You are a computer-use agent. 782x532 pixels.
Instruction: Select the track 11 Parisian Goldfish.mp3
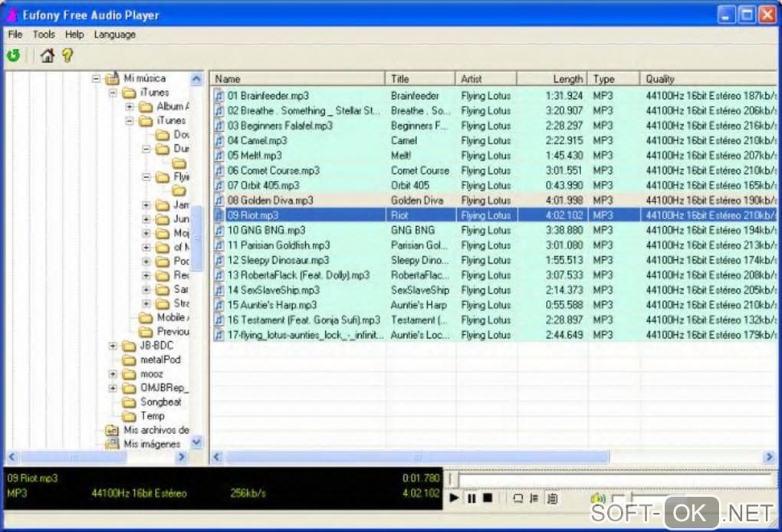point(495,245)
